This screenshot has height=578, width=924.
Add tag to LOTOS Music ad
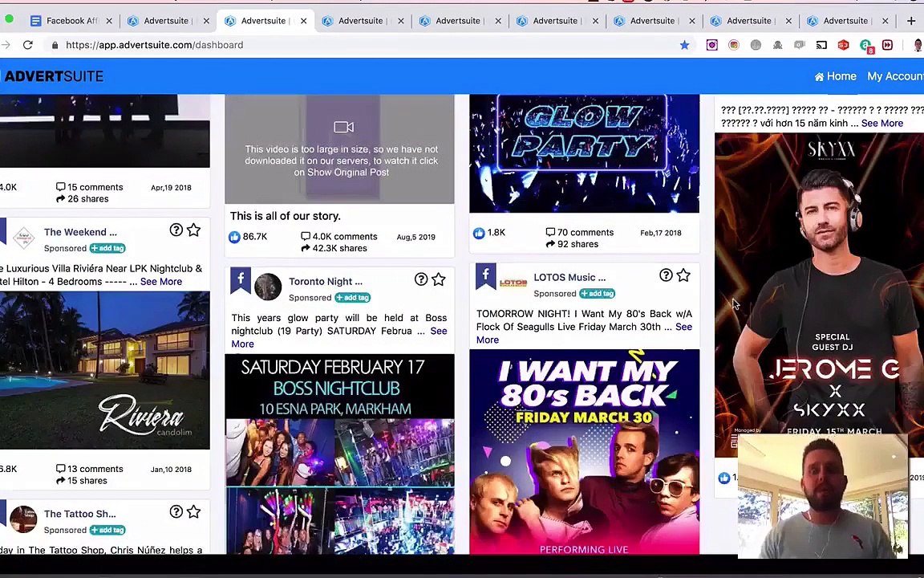pos(598,294)
